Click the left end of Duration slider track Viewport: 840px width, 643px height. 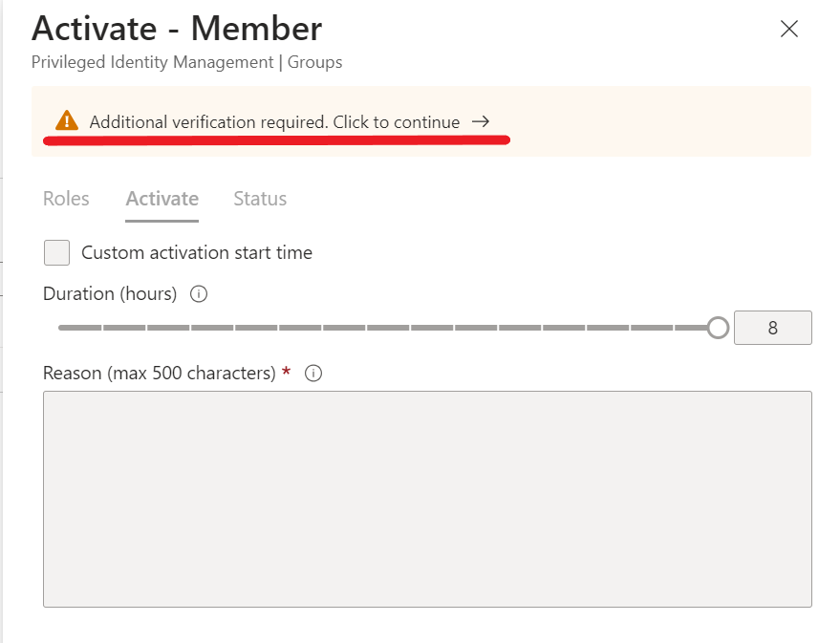click(x=63, y=328)
